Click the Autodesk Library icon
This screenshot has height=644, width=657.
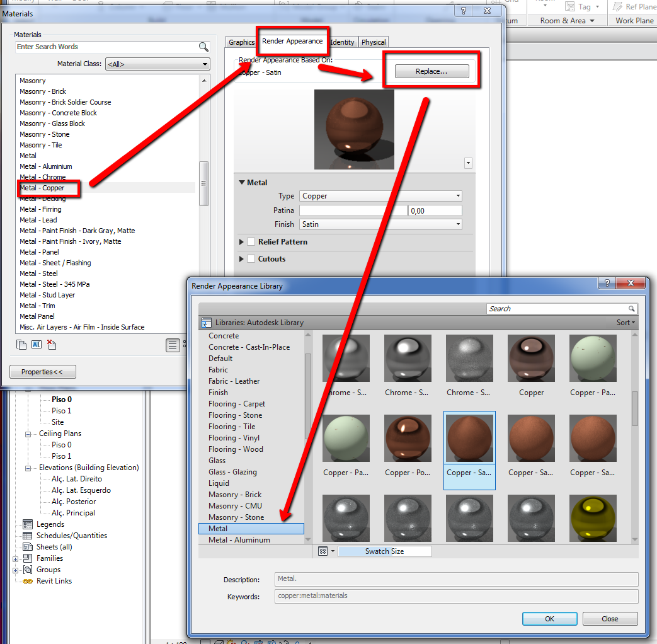click(207, 323)
